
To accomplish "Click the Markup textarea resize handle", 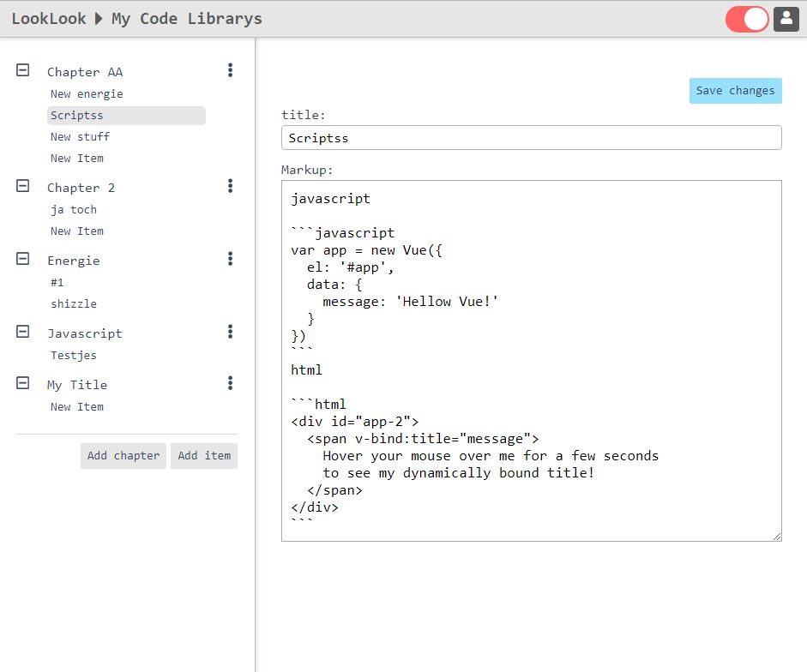I will pos(777,537).
